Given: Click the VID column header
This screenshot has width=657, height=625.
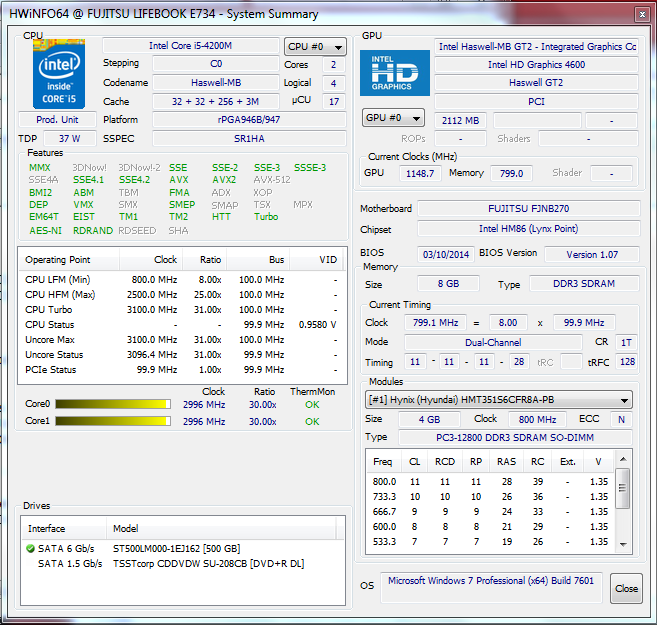Looking at the screenshot, I should coord(317,260).
